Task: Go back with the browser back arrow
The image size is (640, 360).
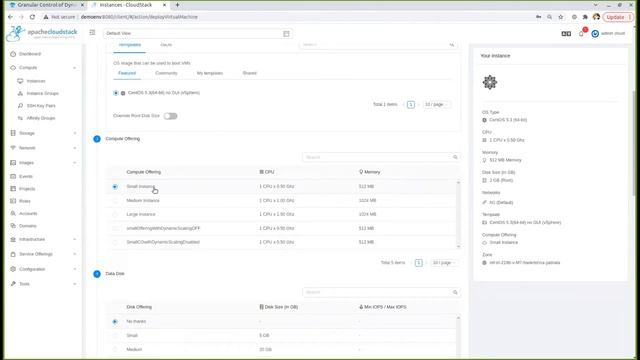Action: (x=10, y=17)
